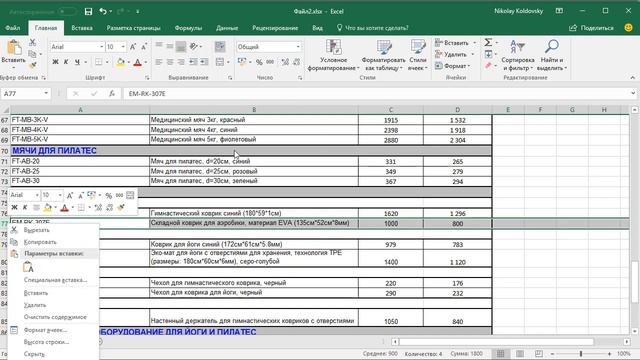Switch to Page Layout view in status bar
640x360 pixels.
[520, 353]
